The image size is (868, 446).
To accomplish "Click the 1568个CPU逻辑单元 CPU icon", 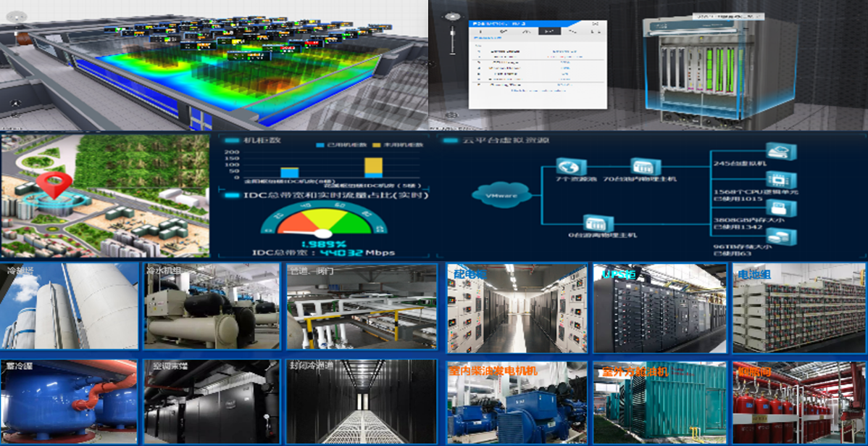I will click(782, 180).
